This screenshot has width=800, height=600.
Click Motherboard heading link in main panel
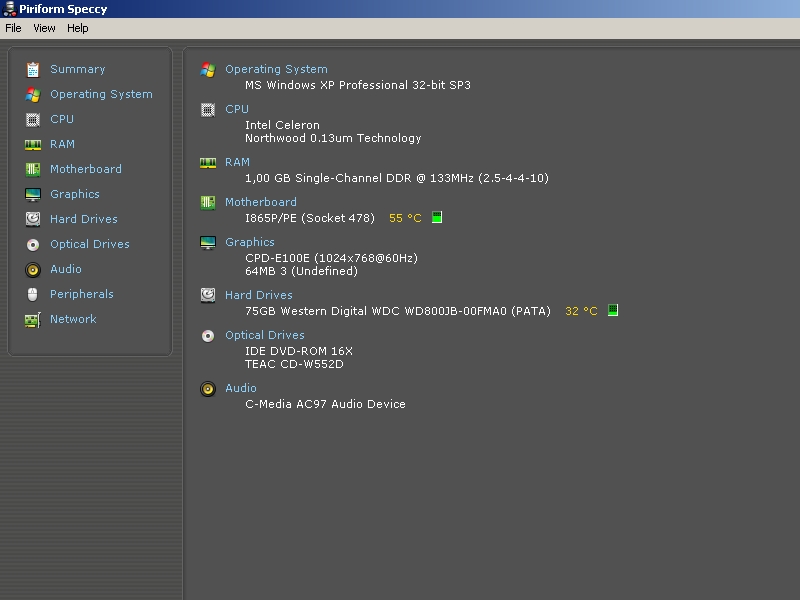tap(261, 202)
